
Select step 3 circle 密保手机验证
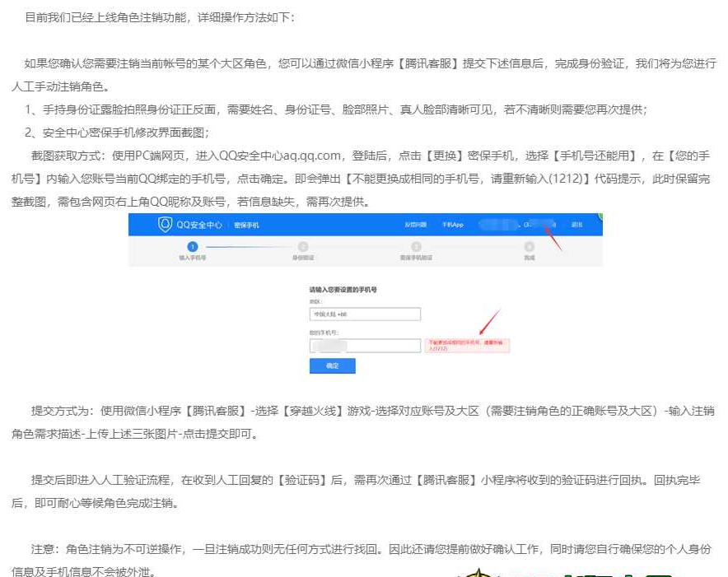[417, 246]
